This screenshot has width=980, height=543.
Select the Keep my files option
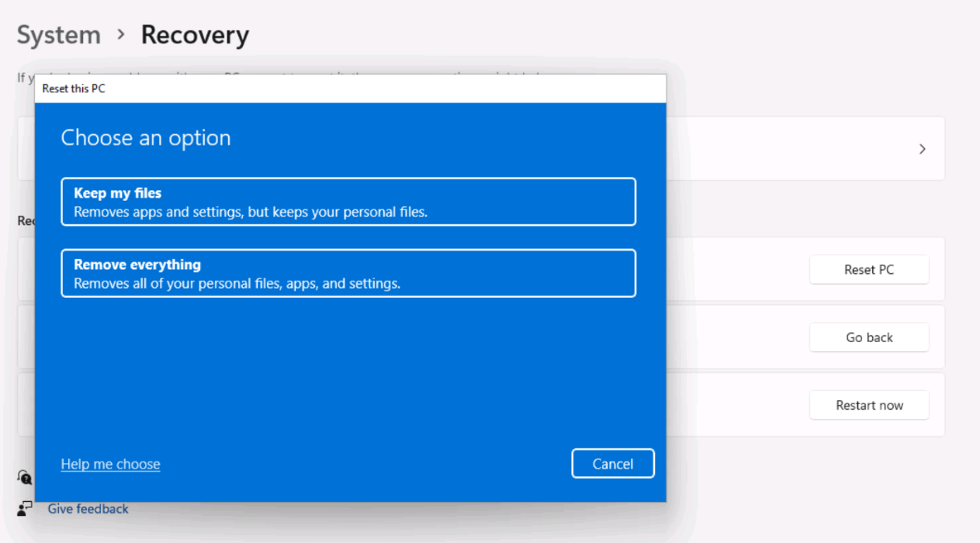[348, 202]
